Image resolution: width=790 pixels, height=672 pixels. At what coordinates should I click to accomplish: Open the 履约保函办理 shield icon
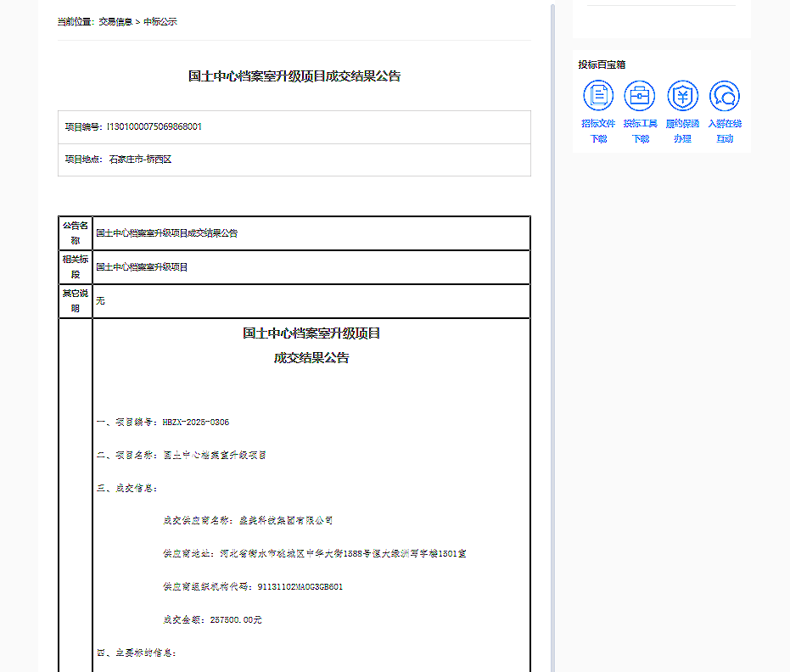click(x=682, y=96)
